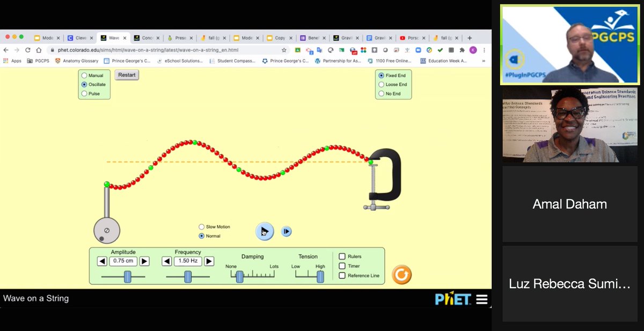The width and height of the screenshot is (644, 331).
Task: Go back in the browser
Action: pyautogui.click(x=6, y=50)
